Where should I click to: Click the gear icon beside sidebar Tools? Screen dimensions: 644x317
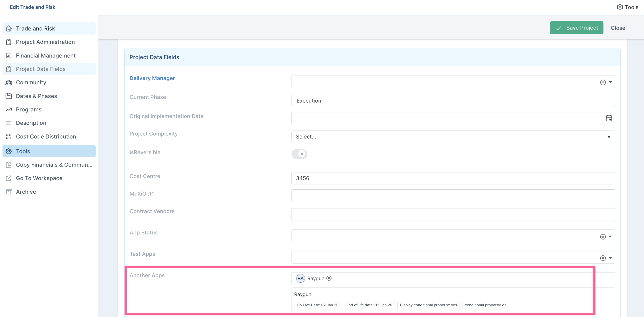[x=9, y=151]
